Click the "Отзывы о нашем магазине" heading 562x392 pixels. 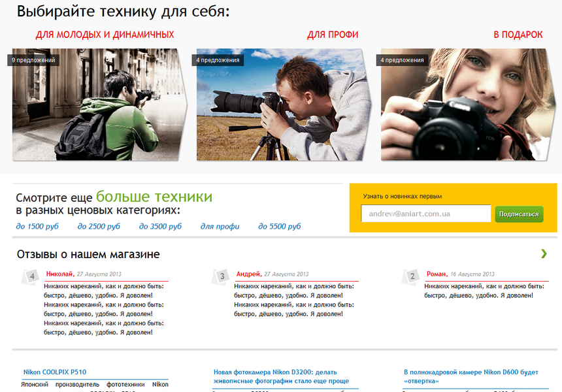coord(88,254)
